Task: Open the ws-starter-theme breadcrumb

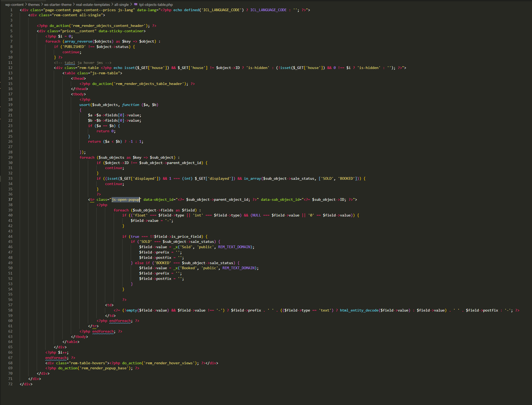Action: (58, 5)
